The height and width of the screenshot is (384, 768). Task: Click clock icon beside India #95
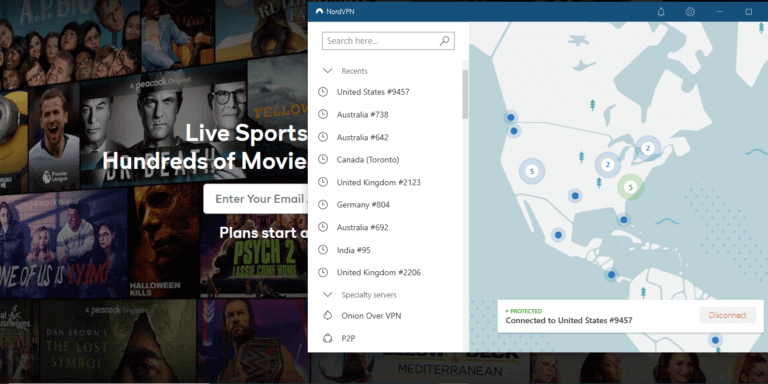tap(323, 250)
